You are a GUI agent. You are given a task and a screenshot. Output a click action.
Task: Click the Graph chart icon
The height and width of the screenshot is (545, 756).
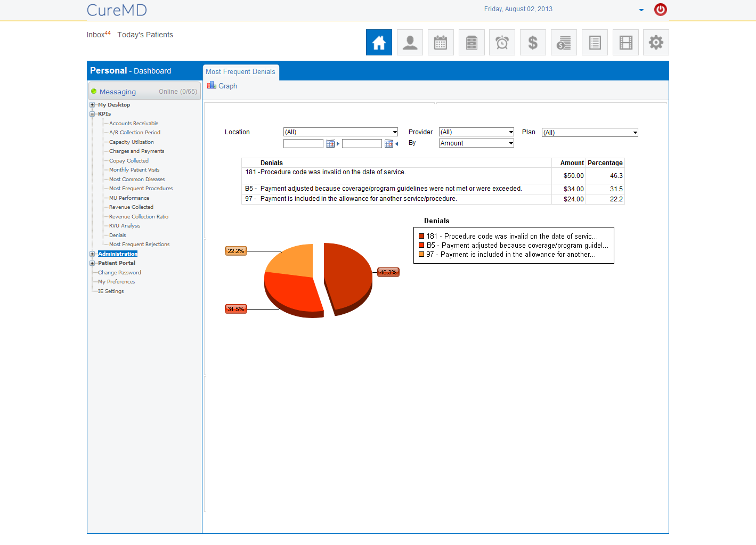(x=212, y=85)
